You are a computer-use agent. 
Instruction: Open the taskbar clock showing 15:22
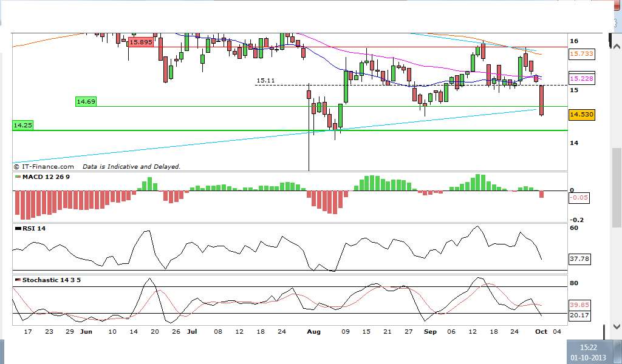[588, 352]
